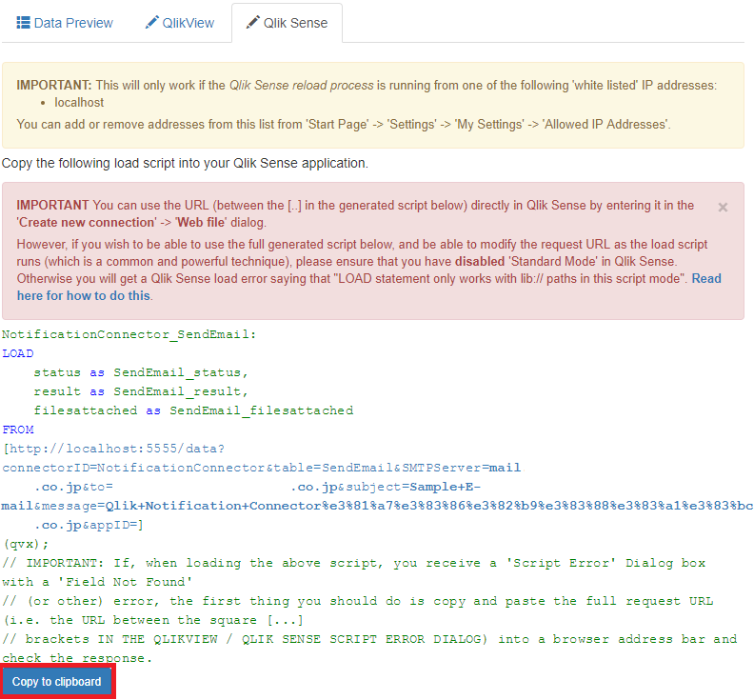754x700 pixels.
Task: Click the 'with a 'Field Not Found'' comment line
Action: tap(97, 582)
